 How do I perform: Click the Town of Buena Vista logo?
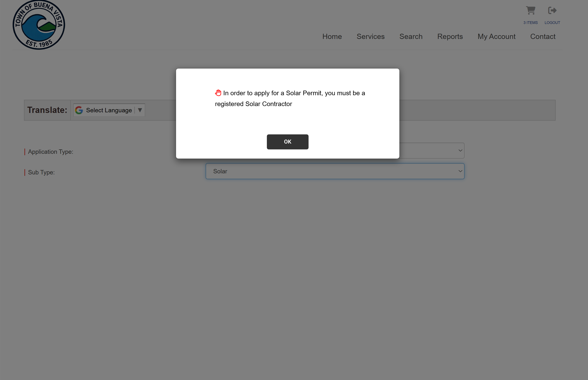pos(39,25)
